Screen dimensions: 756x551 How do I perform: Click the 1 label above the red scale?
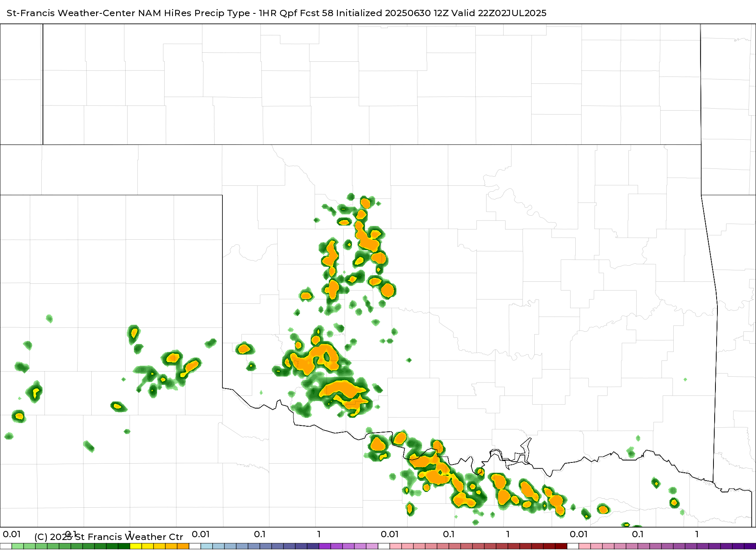coord(508,534)
